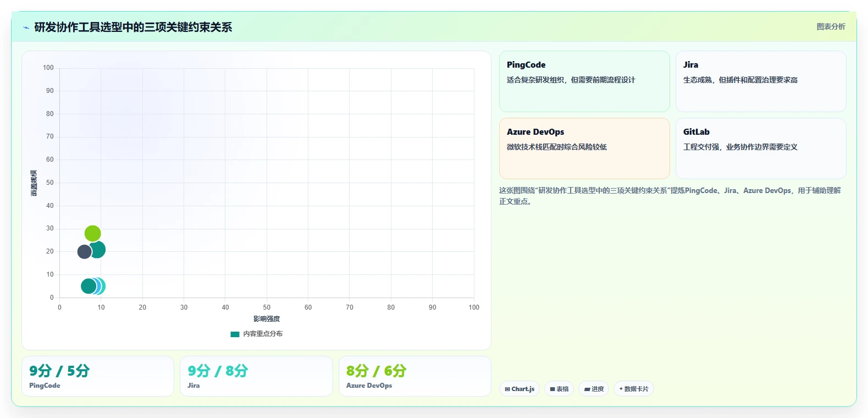The height and width of the screenshot is (418, 868).
Task: Click the Chart.js tag's chart icon
Action: click(507, 389)
